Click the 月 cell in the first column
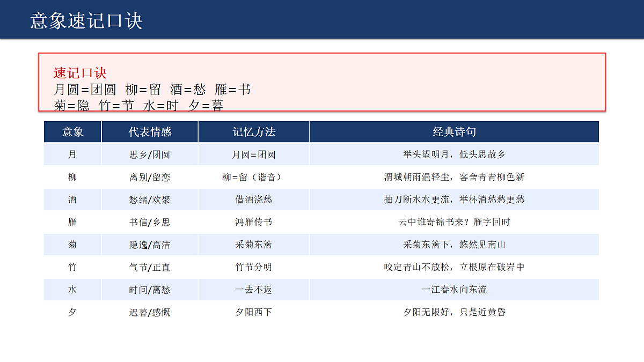The width and height of the screenshot is (644, 362). click(x=73, y=154)
